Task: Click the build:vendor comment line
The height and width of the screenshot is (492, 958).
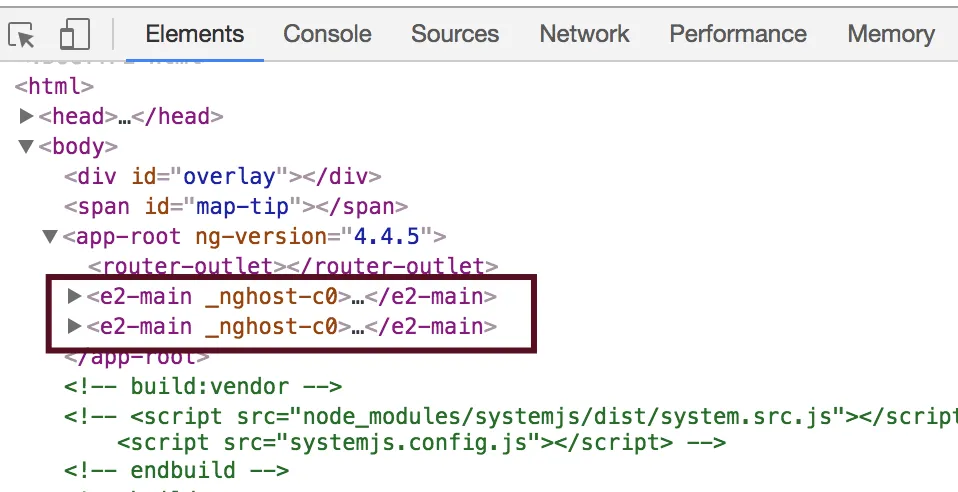Action: (203, 386)
